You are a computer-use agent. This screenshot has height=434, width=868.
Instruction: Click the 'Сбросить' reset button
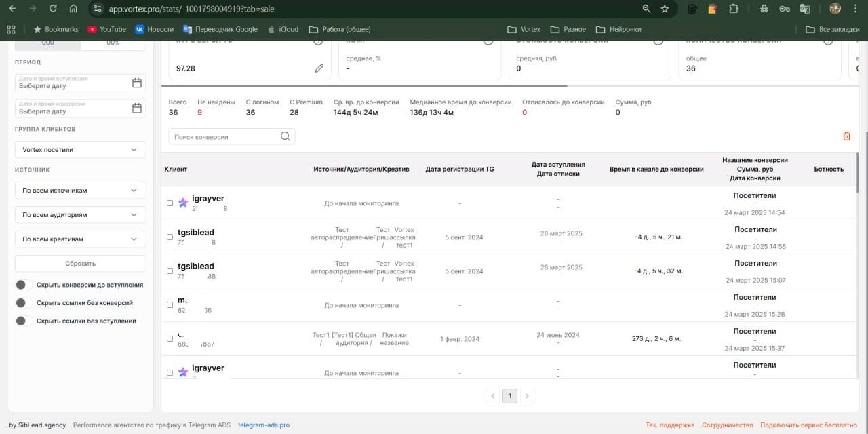[80, 264]
